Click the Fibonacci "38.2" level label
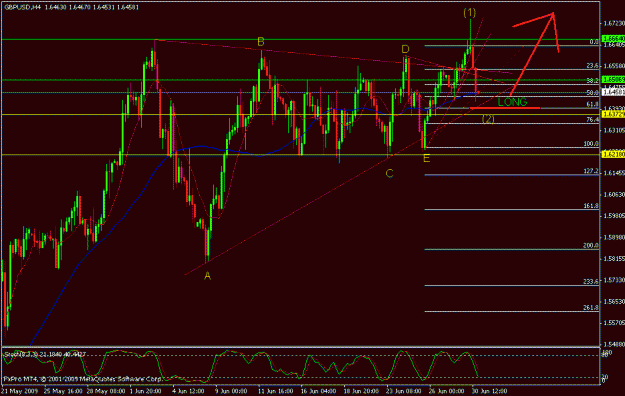The width and height of the screenshot is (625, 396). click(x=592, y=80)
